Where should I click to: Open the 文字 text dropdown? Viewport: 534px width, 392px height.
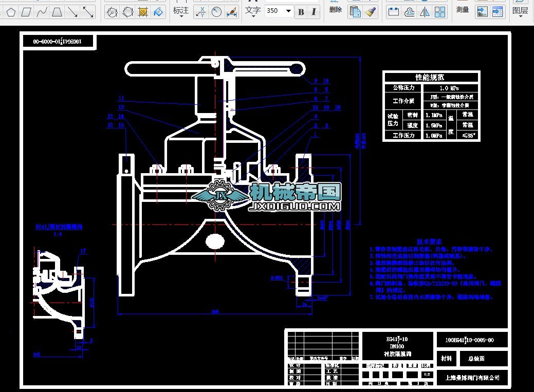[x=253, y=12]
